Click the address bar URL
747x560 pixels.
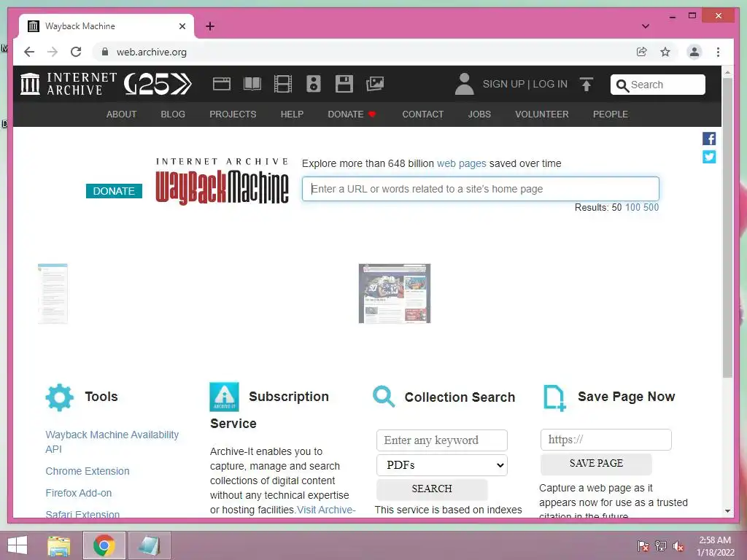click(152, 52)
